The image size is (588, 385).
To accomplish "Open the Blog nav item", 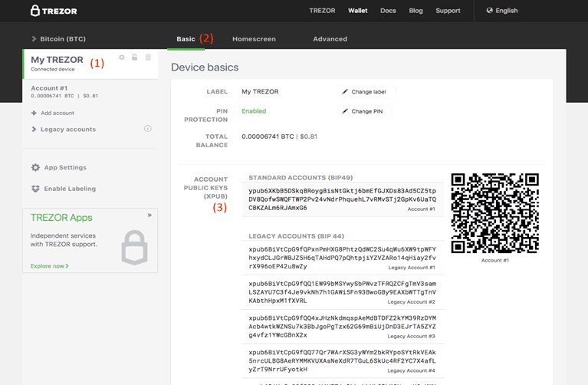I will [x=416, y=11].
